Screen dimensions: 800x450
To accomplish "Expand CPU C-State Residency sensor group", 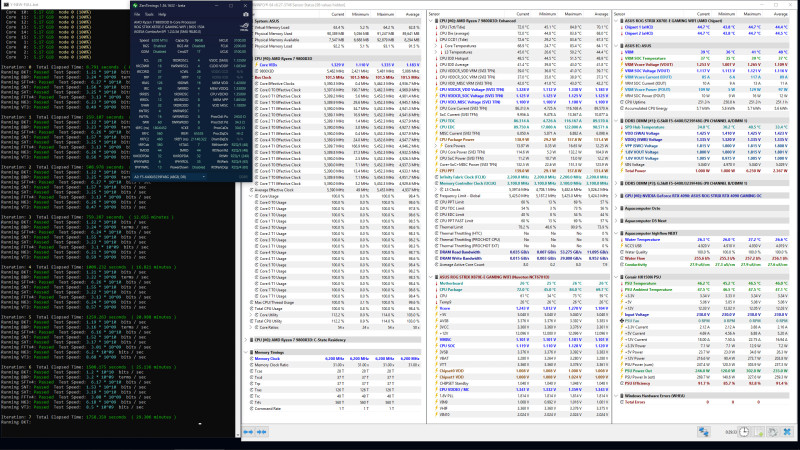I will coord(246,340).
